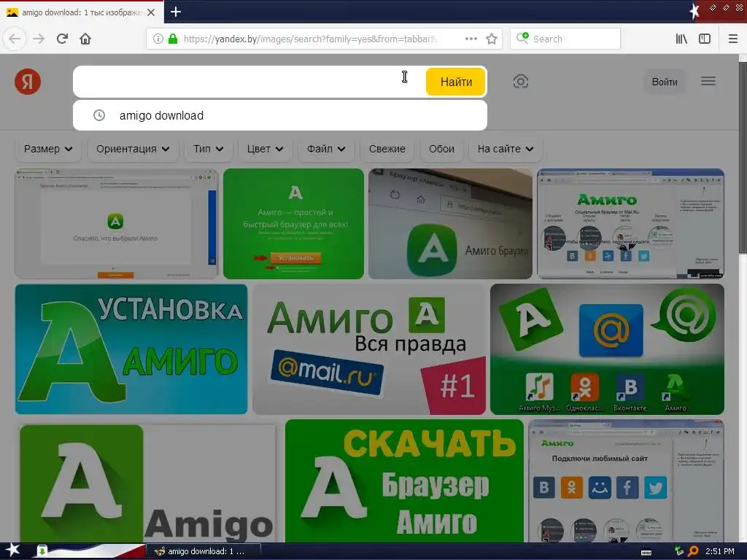Expand the На сайте filter dropdown
This screenshot has height=560, width=747.
(506, 149)
